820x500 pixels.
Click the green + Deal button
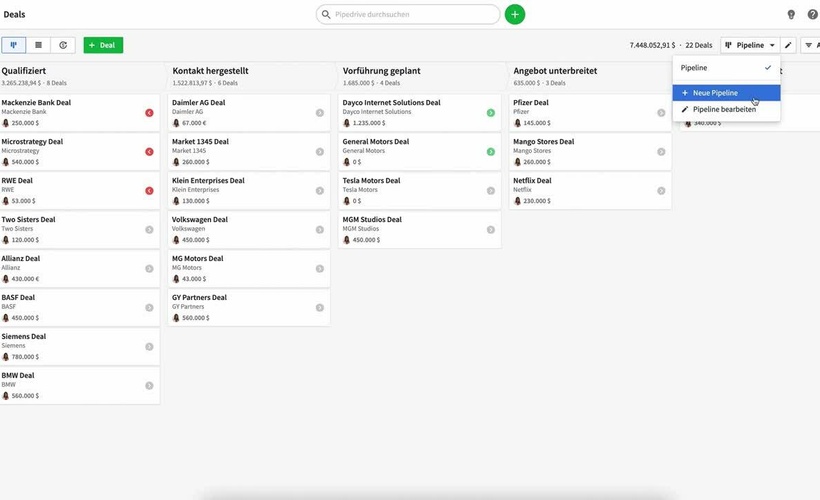103,45
